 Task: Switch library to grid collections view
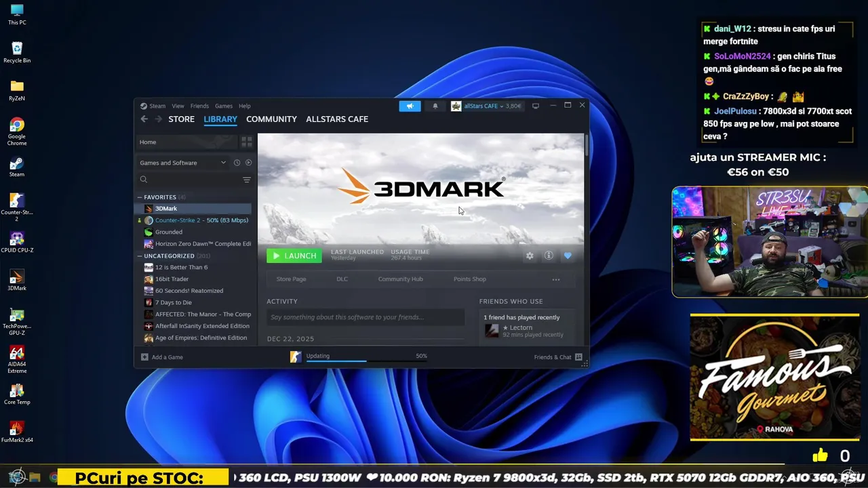pos(247,142)
